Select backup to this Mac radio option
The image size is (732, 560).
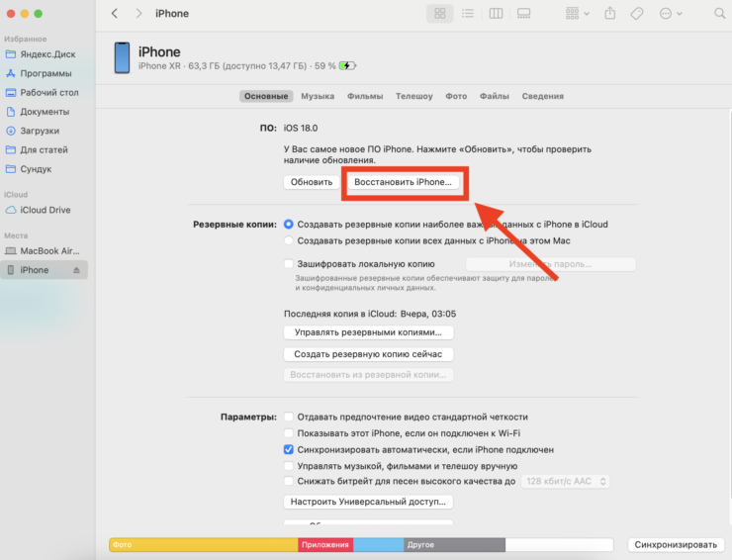(x=289, y=240)
